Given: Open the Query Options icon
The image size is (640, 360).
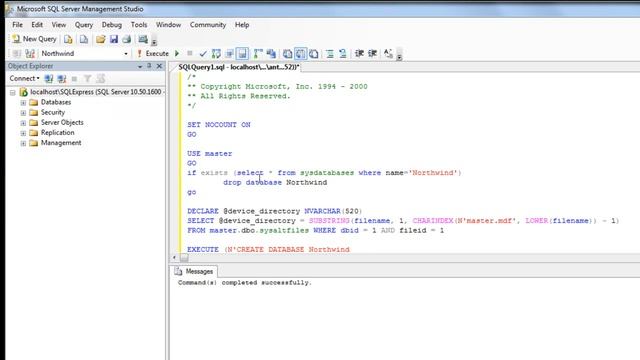Looking at the screenshot, I should click(229, 53).
